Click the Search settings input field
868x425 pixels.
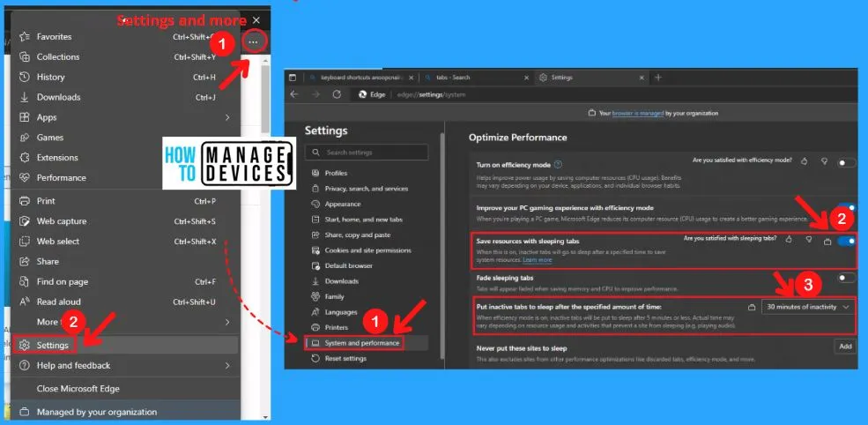coord(367,153)
